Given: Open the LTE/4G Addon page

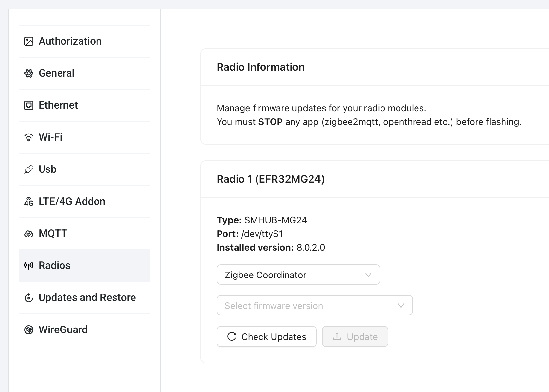Looking at the screenshot, I should [84, 202].
